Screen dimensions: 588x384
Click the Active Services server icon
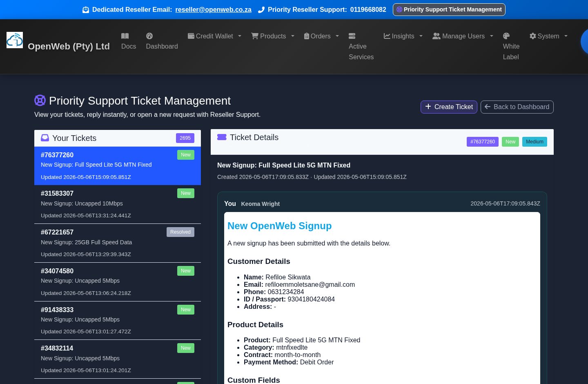tap(352, 36)
